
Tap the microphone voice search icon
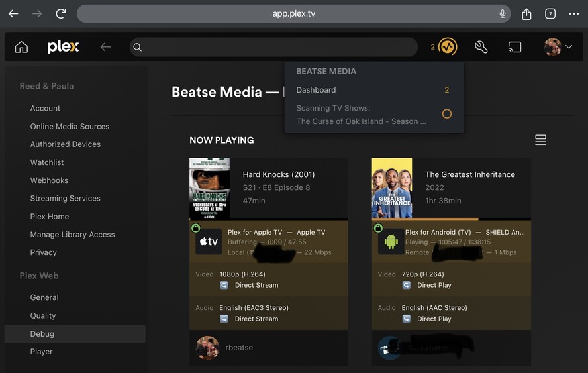(503, 14)
